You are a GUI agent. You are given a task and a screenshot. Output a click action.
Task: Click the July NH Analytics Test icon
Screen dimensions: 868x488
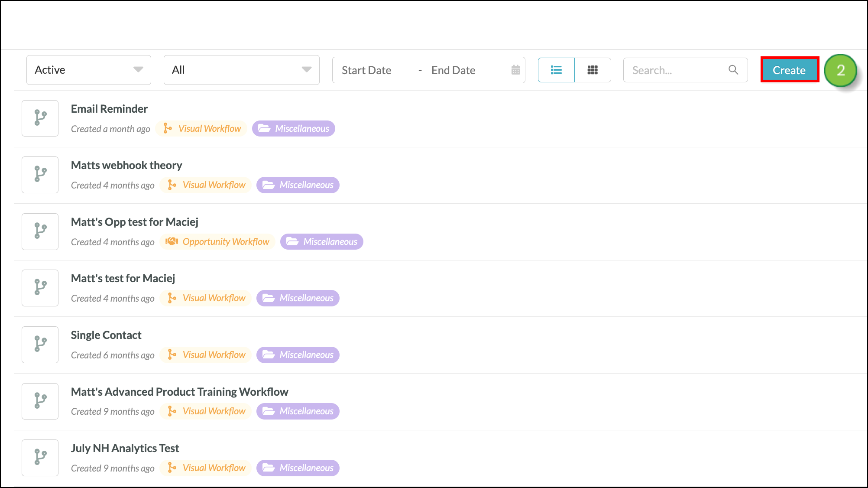pos(40,458)
